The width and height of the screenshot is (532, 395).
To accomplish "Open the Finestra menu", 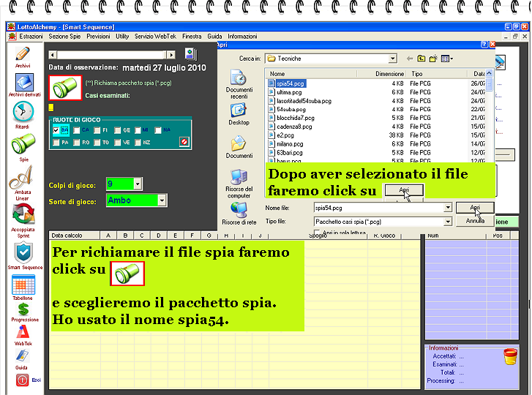I will 192,37.
